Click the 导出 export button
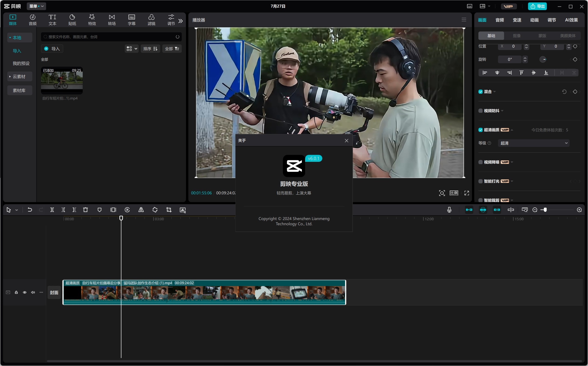The image size is (588, 366). coord(537,6)
